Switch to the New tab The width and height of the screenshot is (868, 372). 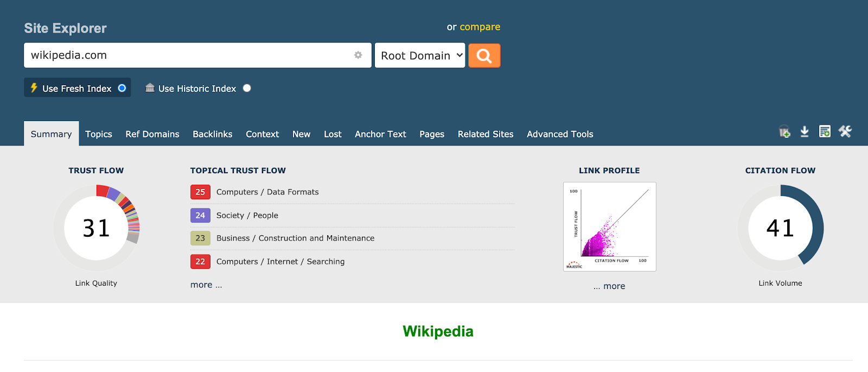pos(301,134)
